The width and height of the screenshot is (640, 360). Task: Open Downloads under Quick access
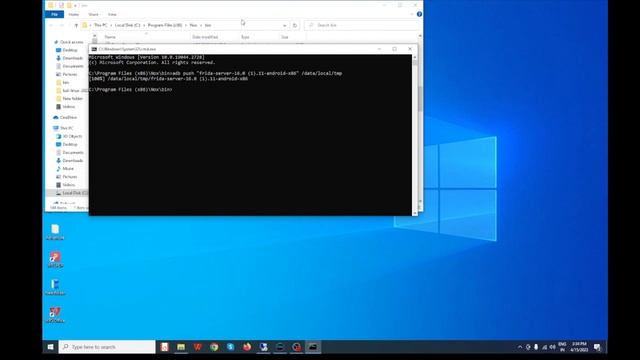coord(73,58)
